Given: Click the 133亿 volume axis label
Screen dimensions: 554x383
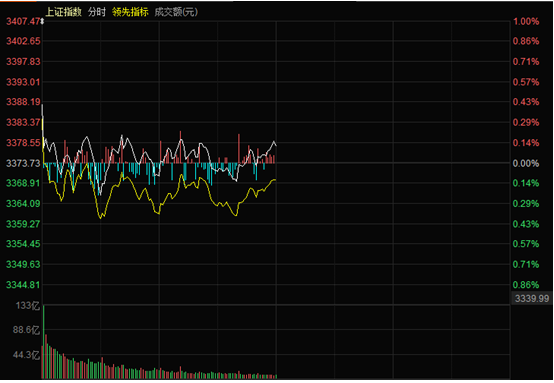Looking at the screenshot, I should tap(28, 306).
